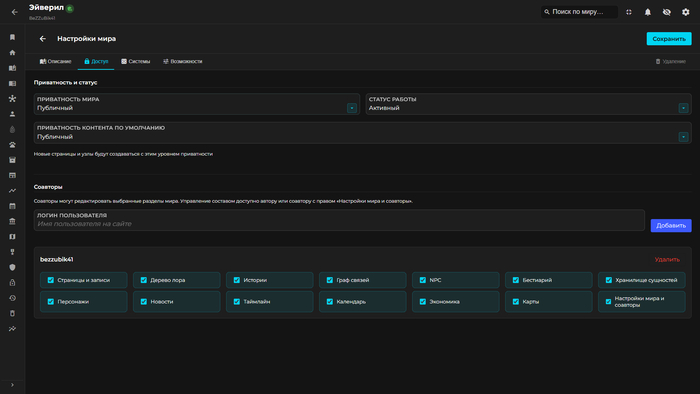Open the home icon in sidebar
Screen dimensions: 700x394
tap(12, 53)
